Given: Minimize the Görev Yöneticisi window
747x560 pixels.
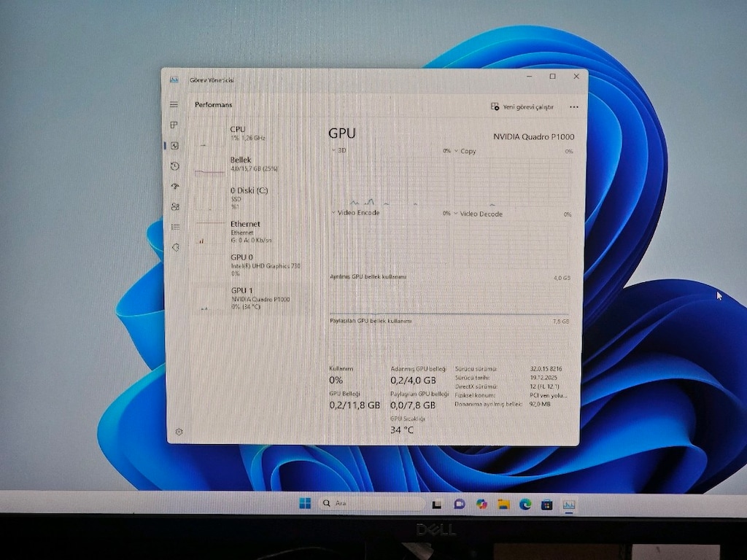Looking at the screenshot, I should (530, 76).
